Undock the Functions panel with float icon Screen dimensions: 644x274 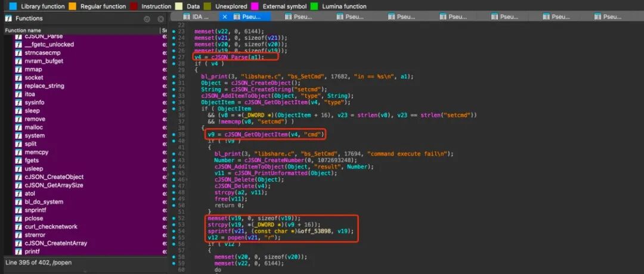pyautogui.click(x=147, y=19)
